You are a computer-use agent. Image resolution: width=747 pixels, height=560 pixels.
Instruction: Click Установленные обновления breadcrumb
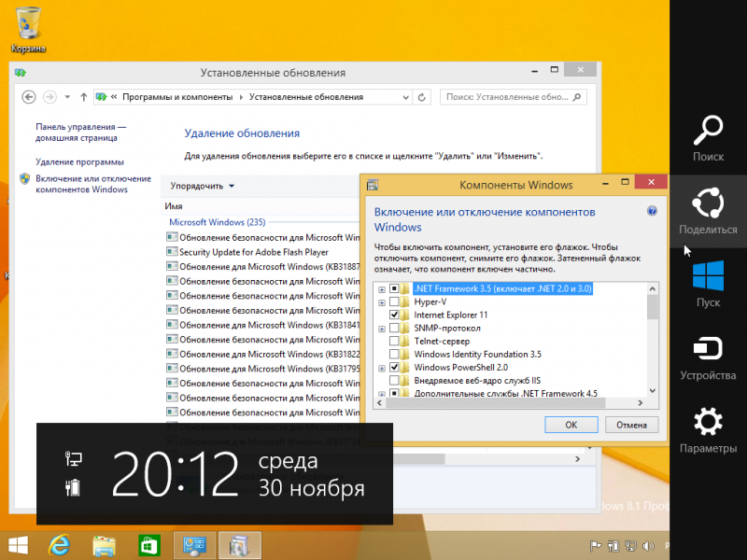tap(306, 97)
